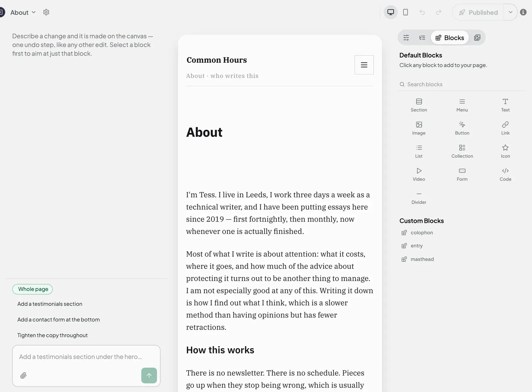Add a Divider block
The width and height of the screenshot is (532, 392).
point(419,198)
